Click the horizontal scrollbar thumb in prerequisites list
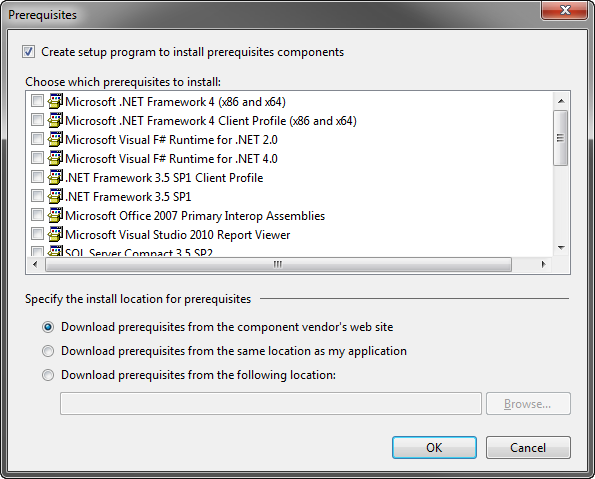Viewport: 595px width, 479px height. tap(278, 264)
